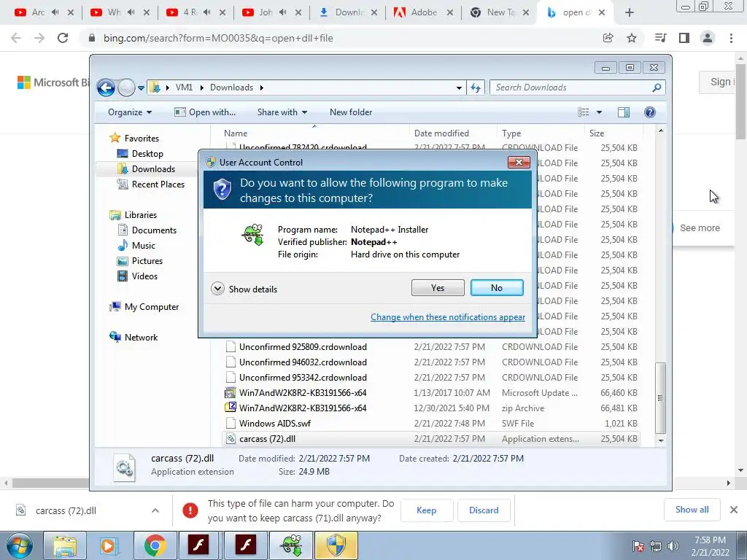Select Unconfirmed 925809.crdownload file

click(431, 347)
